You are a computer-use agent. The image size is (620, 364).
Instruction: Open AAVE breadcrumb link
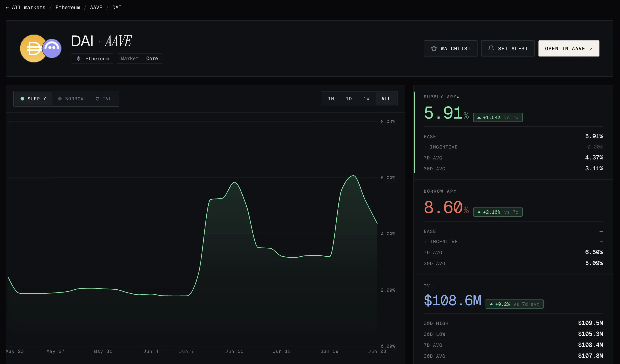coord(96,8)
